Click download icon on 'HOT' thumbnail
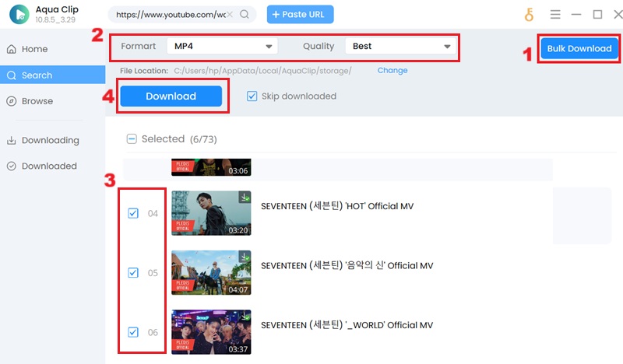 pyautogui.click(x=245, y=198)
